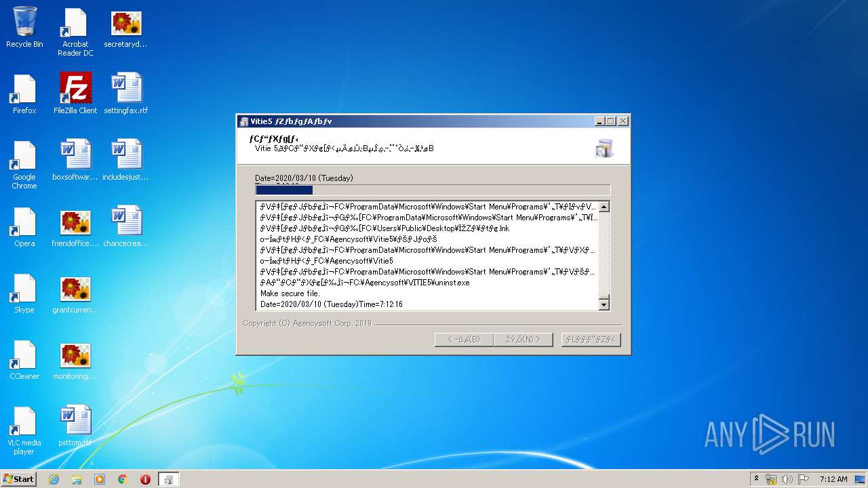Screen dimensions: 868x488
Task: Minimize the Vitie5 installer window
Action: coord(599,121)
